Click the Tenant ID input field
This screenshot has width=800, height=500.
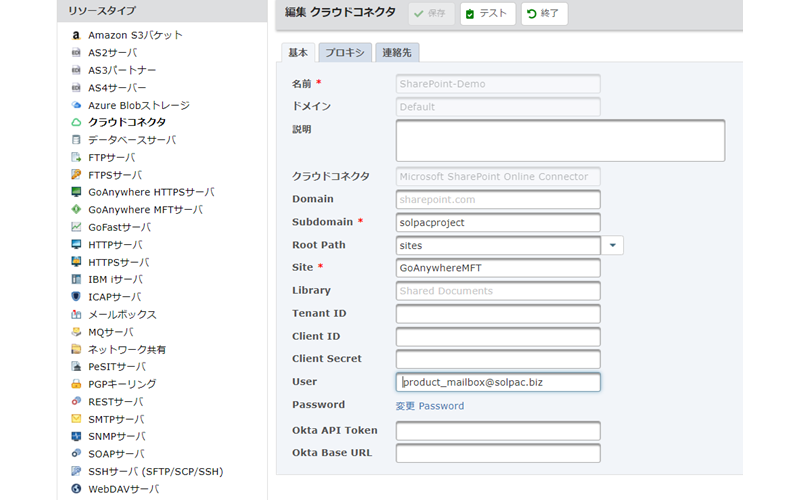(498, 314)
